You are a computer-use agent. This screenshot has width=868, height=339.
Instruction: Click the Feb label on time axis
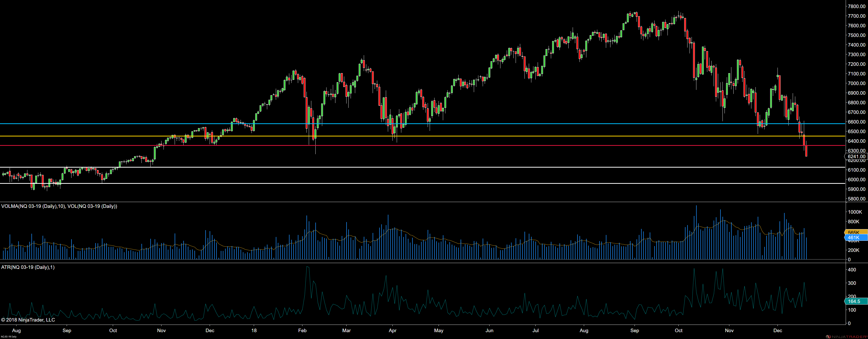point(302,330)
